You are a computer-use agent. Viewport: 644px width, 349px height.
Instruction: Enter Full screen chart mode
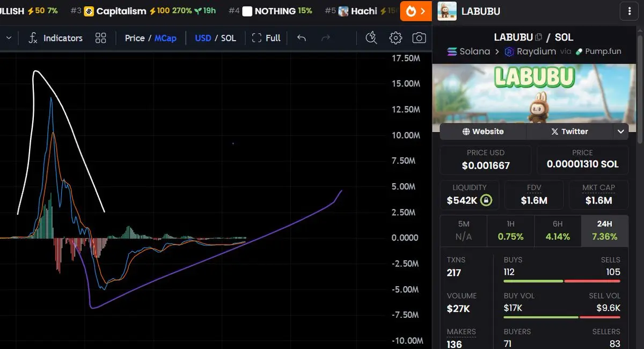(266, 38)
